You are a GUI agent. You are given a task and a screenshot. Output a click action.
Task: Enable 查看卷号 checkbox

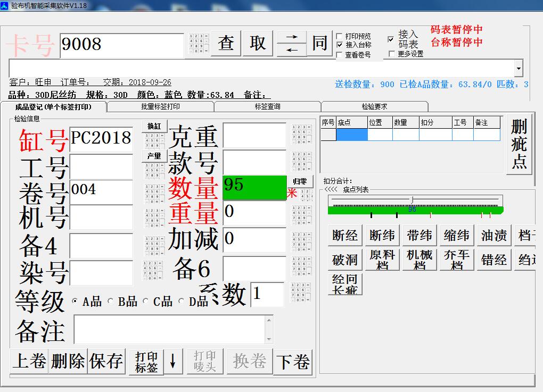[340, 55]
